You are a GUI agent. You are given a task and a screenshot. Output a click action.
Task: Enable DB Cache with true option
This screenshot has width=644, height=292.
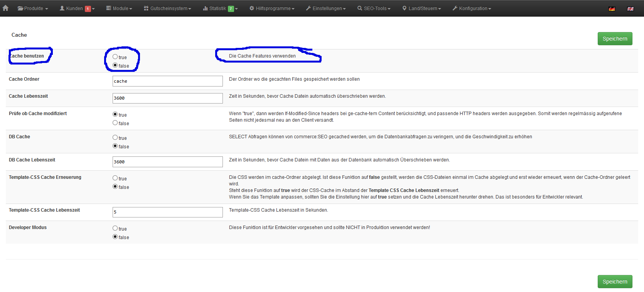click(115, 138)
